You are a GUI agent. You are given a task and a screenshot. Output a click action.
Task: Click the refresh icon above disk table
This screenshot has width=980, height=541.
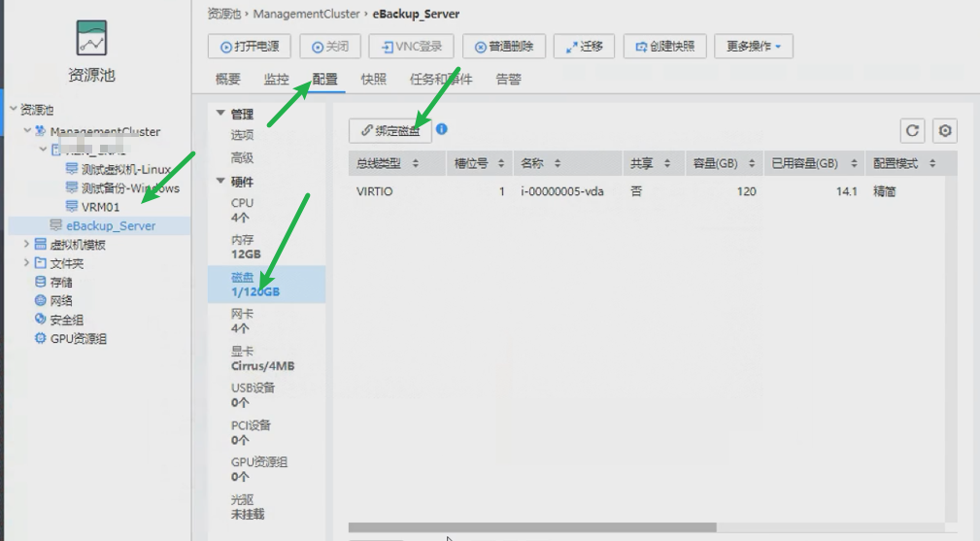(x=912, y=131)
